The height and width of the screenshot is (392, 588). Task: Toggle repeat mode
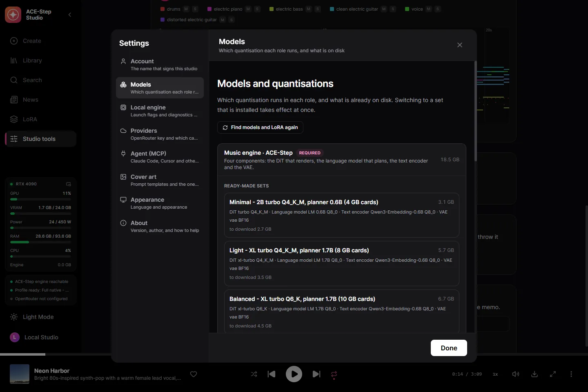pyautogui.click(x=334, y=374)
